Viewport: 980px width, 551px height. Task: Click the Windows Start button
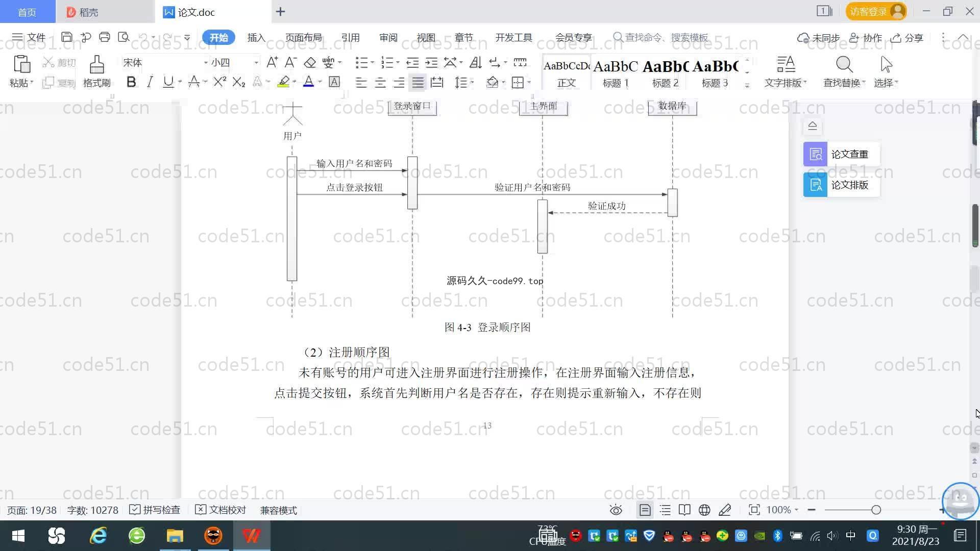click(18, 536)
